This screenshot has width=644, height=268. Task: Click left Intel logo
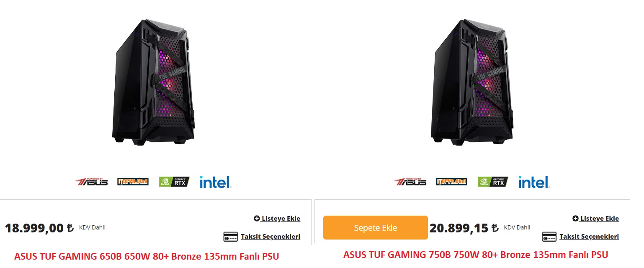click(215, 182)
